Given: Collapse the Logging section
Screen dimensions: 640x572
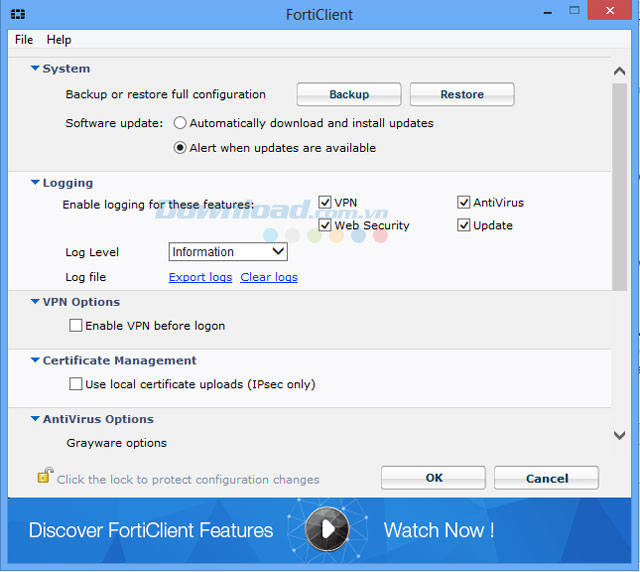Looking at the screenshot, I should pos(35,183).
